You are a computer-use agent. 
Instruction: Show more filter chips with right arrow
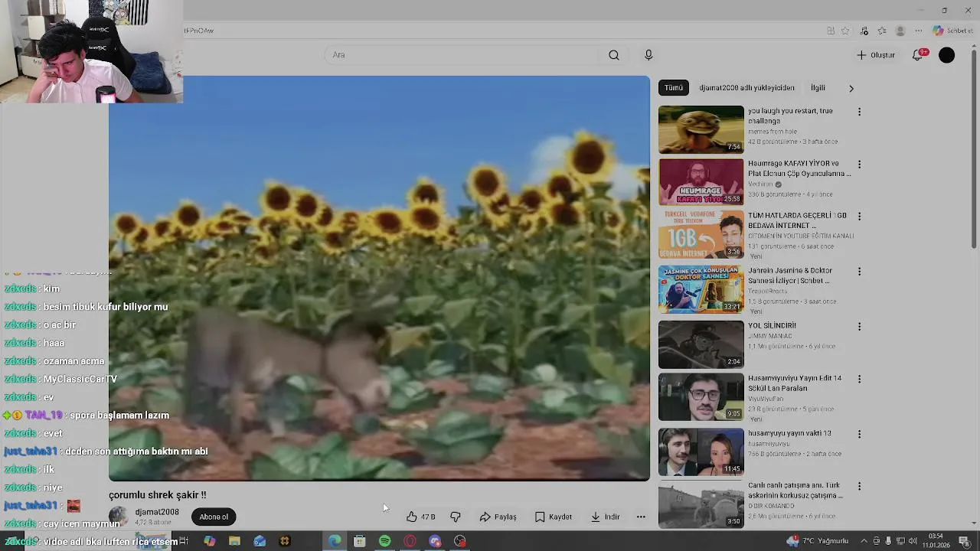pos(851,88)
